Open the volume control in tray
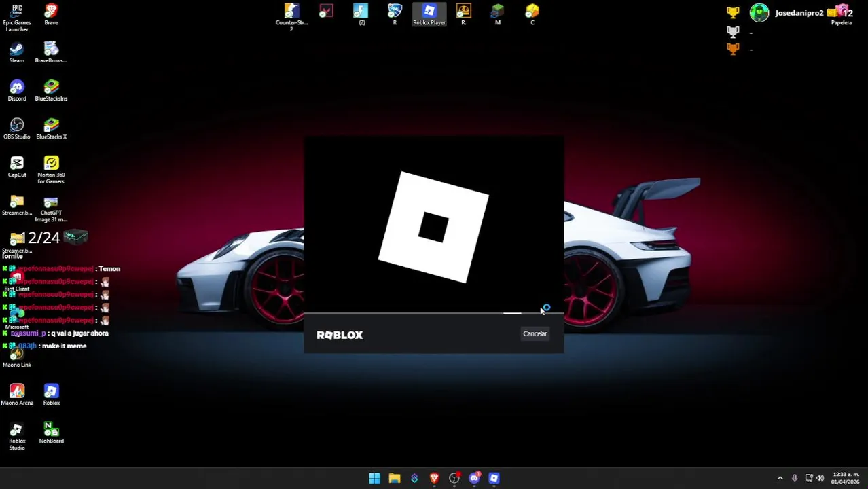Image resolution: width=868 pixels, height=489 pixels. click(x=820, y=478)
